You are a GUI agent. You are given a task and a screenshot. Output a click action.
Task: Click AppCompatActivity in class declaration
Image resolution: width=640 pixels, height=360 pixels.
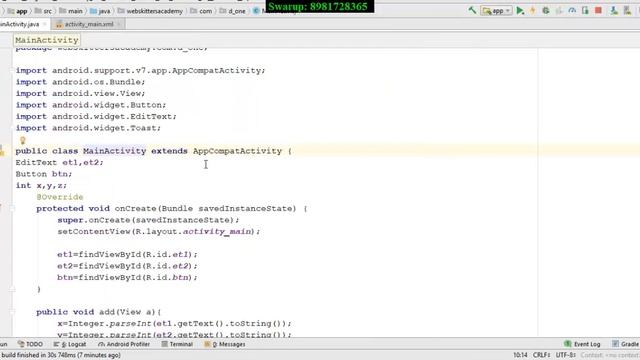click(x=237, y=151)
